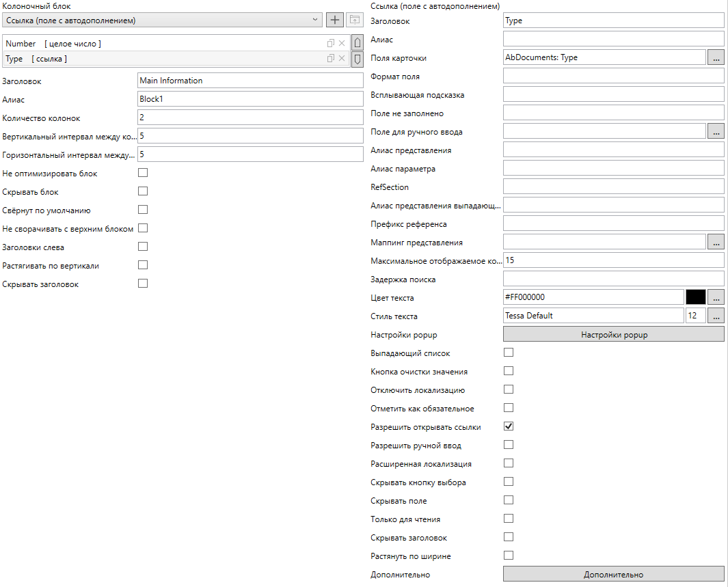728x587 pixels.
Task: Toggle 'Только для чтения' checkbox
Action: pyautogui.click(x=509, y=519)
